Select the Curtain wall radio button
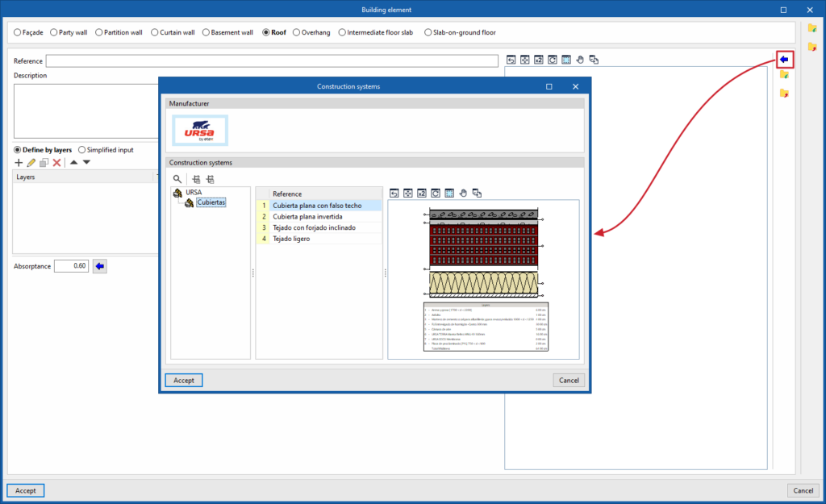Screen dimensions: 826x504 154,32
